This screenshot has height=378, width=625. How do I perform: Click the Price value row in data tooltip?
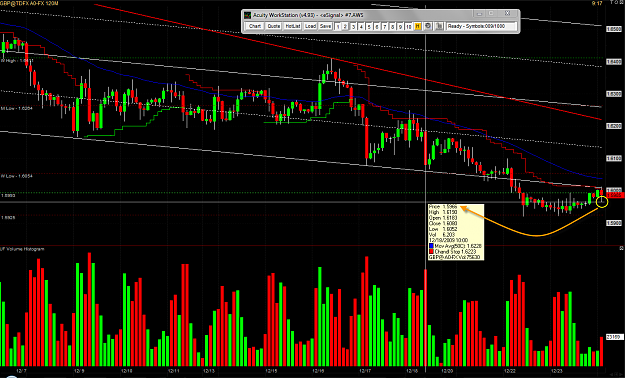click(443, 207)
